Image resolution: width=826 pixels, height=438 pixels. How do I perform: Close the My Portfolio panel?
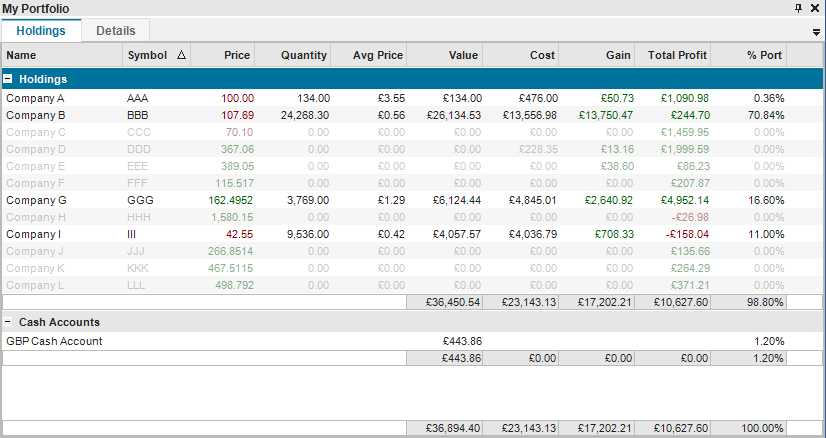(815, 8)
